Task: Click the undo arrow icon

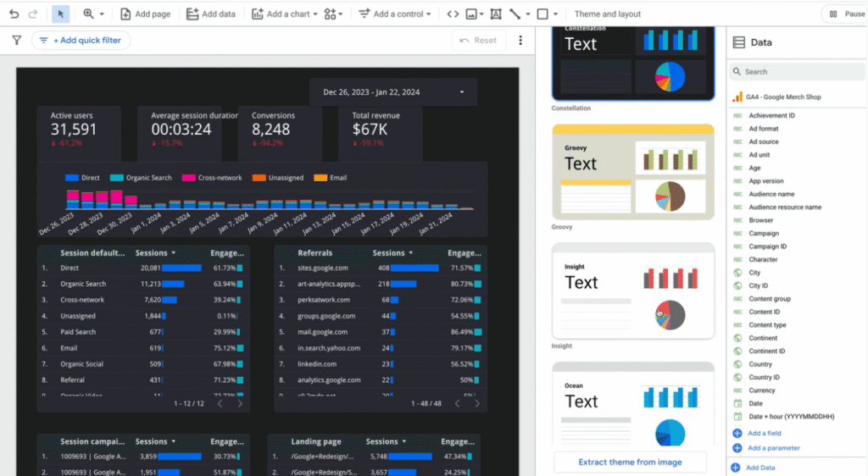Action: coord(14,14)
